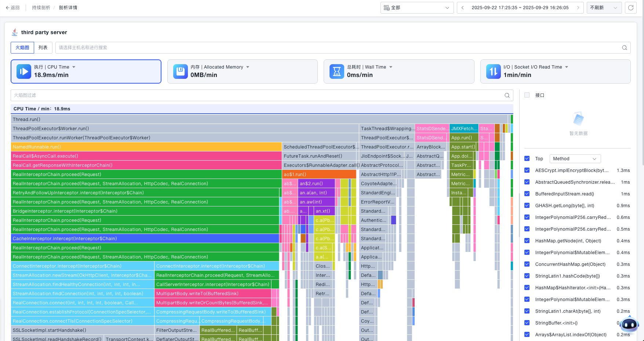This screenshot has height=341, width=644.
Task: Click the previous time range arrow
Action: point(462,8)
